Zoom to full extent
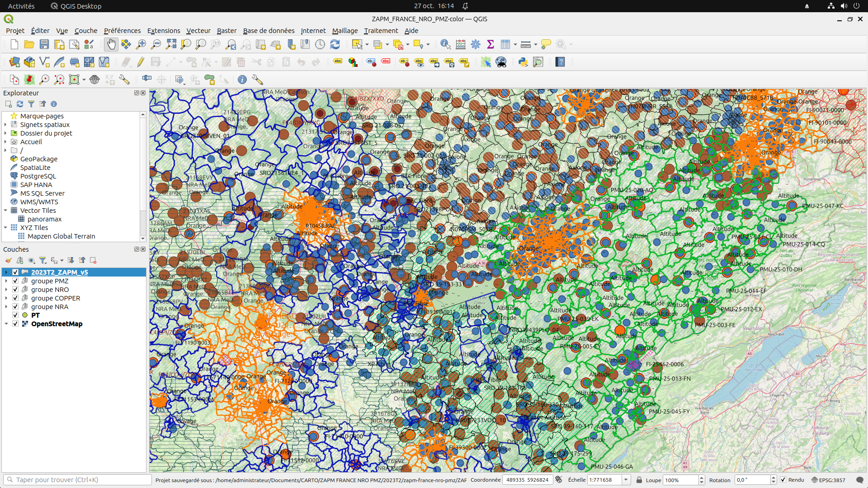The width and height of the screenshot is (868, 488). click(x=171, y=44)
